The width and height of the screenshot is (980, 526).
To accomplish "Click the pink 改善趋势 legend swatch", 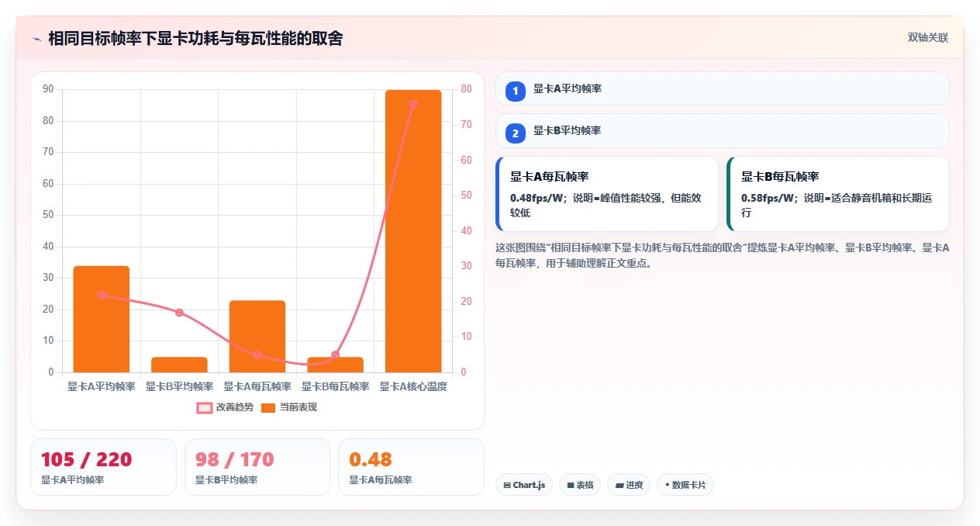I will (205, 407).
